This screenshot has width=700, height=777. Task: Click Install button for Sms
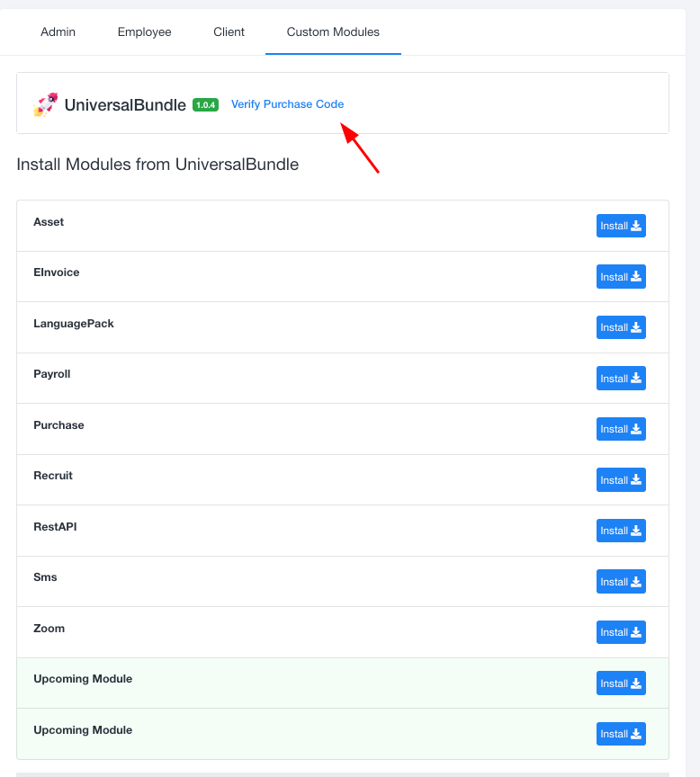pyautogui.click(x=621, y=582)
